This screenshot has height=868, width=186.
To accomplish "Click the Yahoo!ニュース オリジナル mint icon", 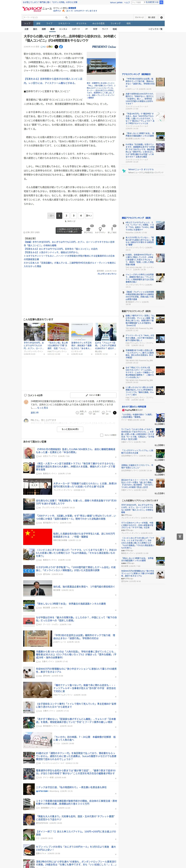I will (124, 171).
